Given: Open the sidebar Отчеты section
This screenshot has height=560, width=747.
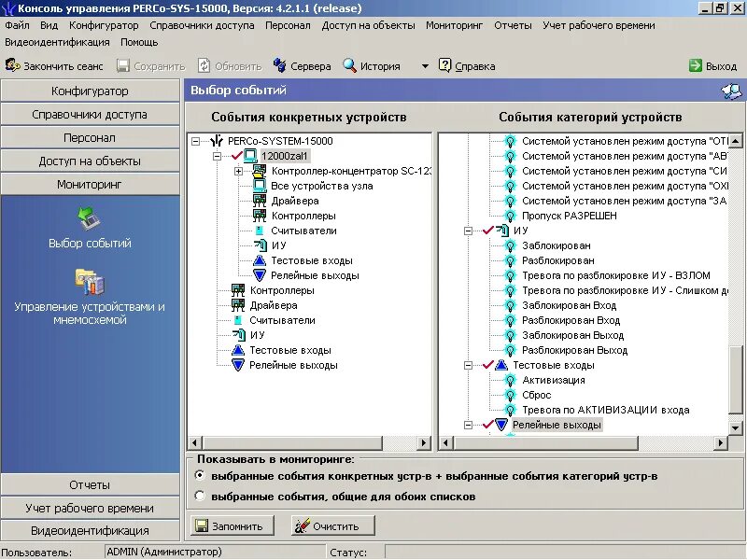Looking at the screenshot, I should (x=90, y=484).
